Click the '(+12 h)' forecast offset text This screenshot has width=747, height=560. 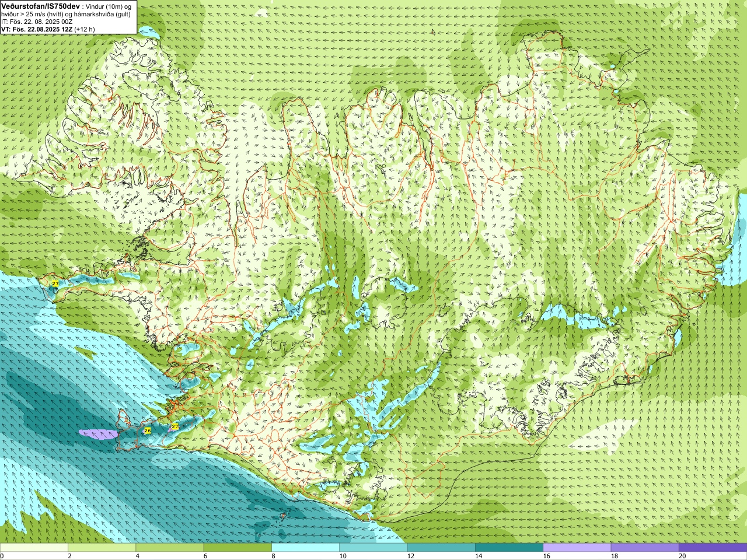click(85, 29)
